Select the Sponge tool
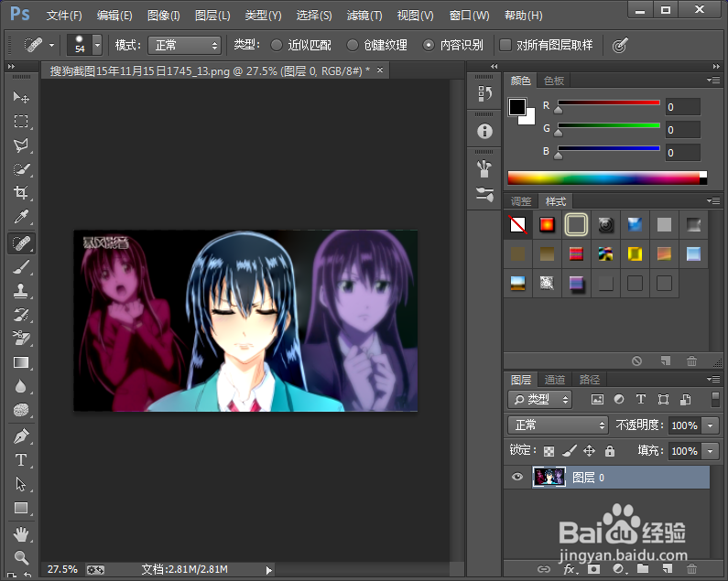Image resolution: width=728 pixels, height=581 pixels. click(x=21, y=410)
